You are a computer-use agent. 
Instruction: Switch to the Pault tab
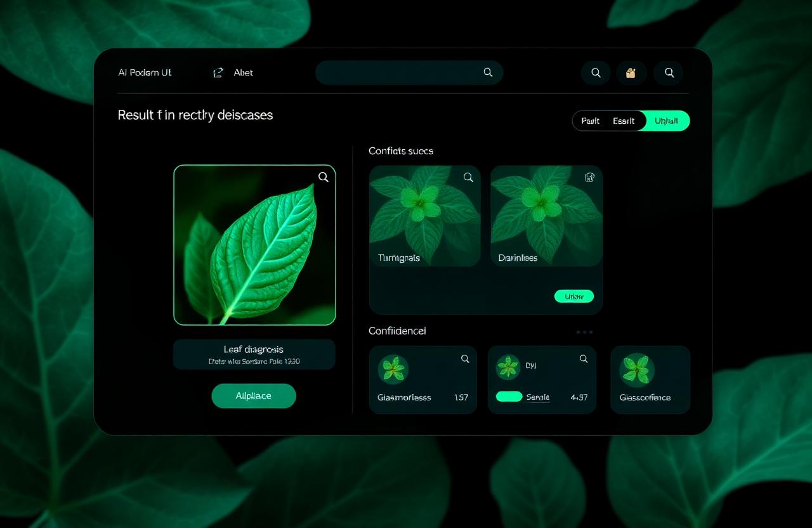pyautogui.click(x=590, y=121)
